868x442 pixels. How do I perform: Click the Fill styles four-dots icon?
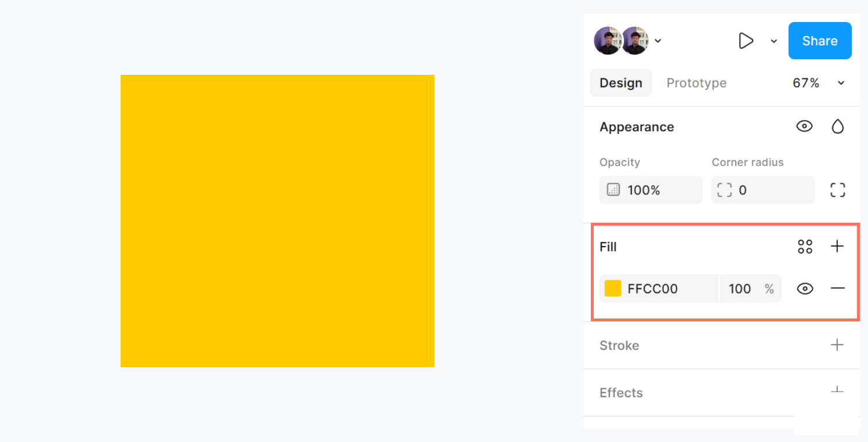(805, 247)
